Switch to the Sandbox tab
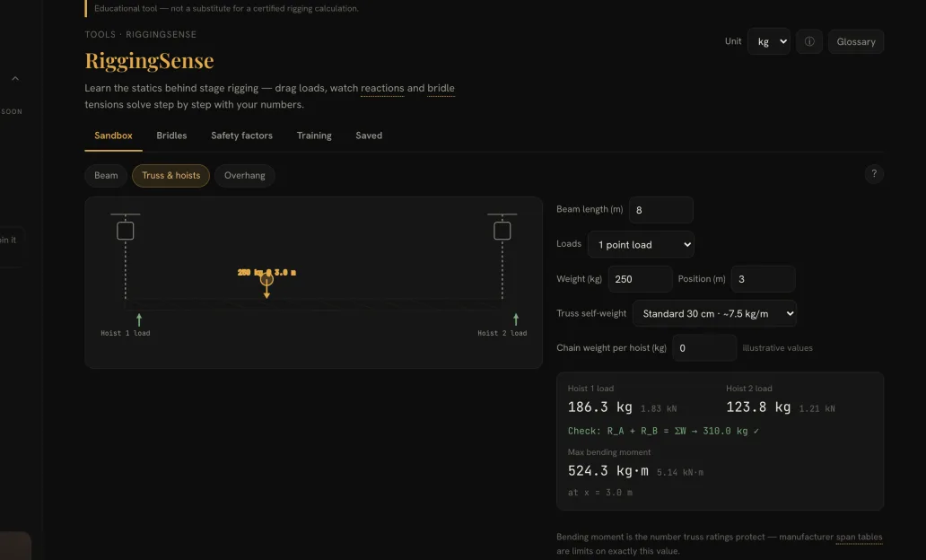Image resolution: width=926 pixels, height=560 pixels. [x=113, y=136]
